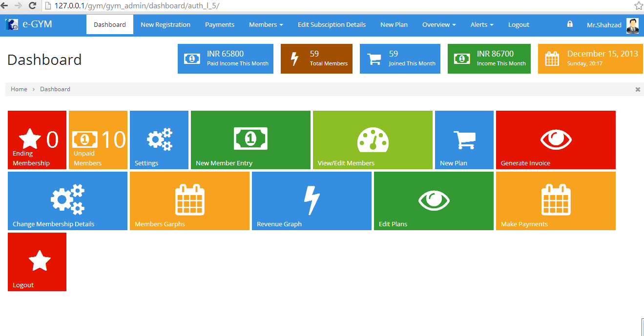Open the Settings tile with the gear icon

tap(159, 140)
